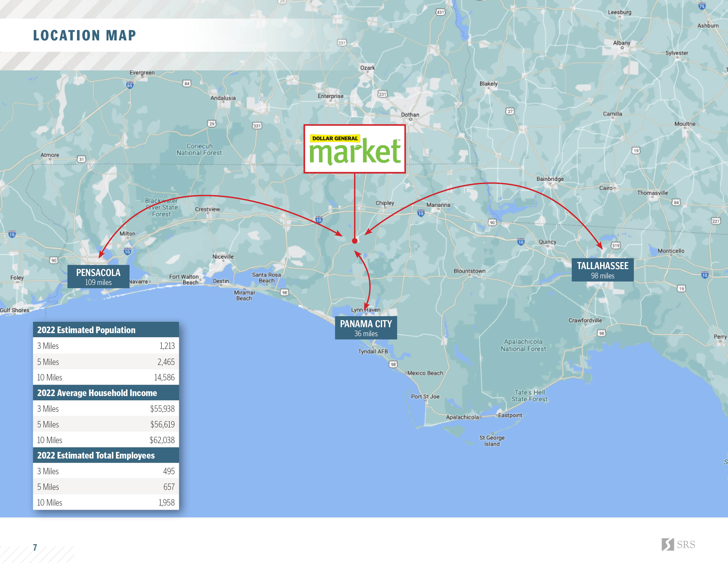728x563 pixels.
Task: Click the Thomasville city label
Action: [x=652, y=193]
